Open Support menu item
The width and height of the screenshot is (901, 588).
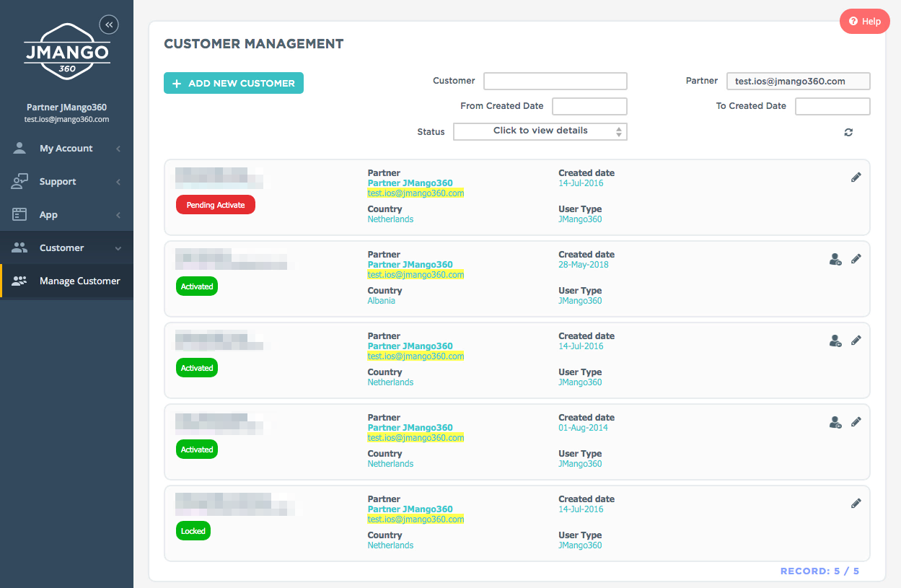pyautogui.click(x=66, y=181)
